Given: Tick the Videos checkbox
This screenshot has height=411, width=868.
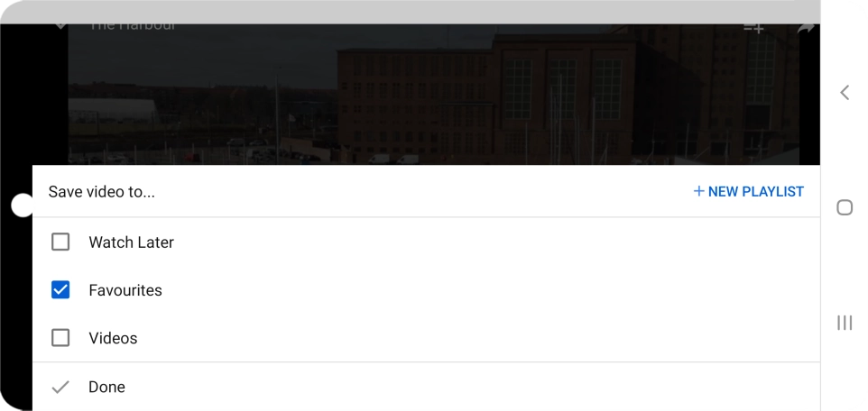Looking at the screenshot, I should [60, 338].
